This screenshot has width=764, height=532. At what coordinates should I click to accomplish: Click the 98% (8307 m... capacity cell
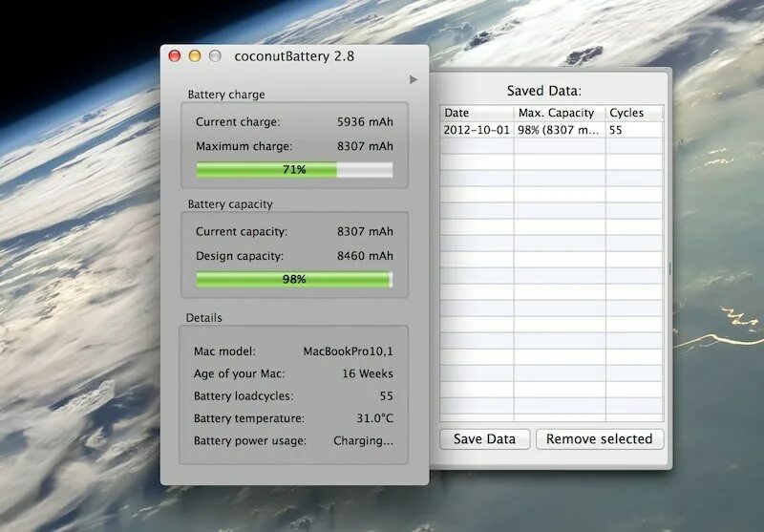pyautogui.click(x=559, y=130)
